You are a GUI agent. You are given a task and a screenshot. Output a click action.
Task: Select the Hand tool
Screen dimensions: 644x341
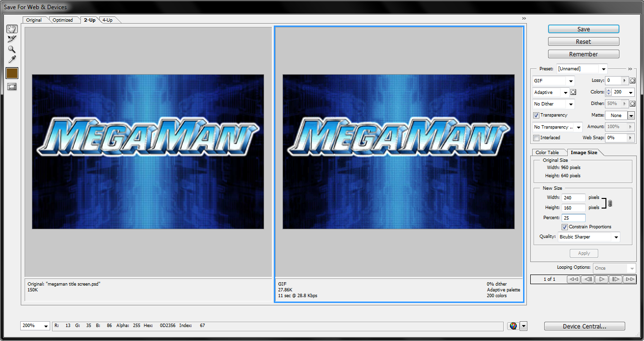pos(12,29)
